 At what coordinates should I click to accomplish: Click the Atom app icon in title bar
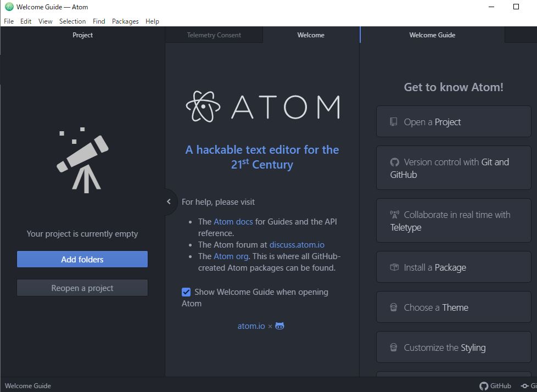point(9,7)
